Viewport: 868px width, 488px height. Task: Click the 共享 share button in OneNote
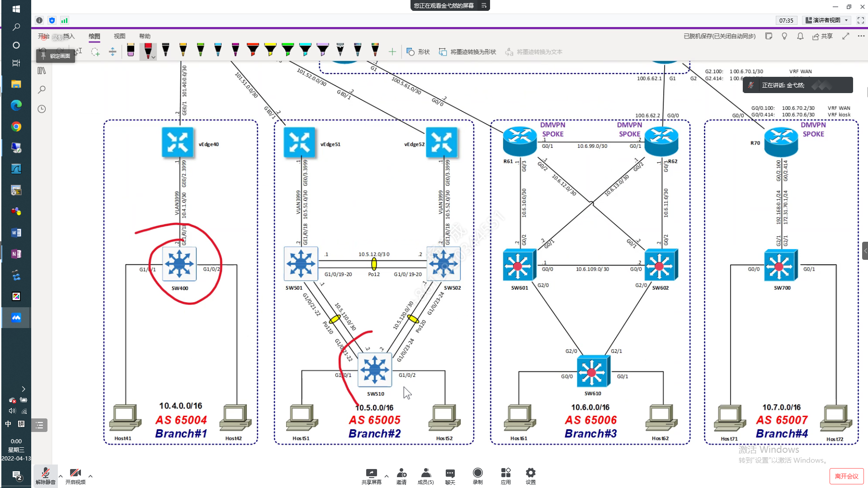(x=823, y=36)
